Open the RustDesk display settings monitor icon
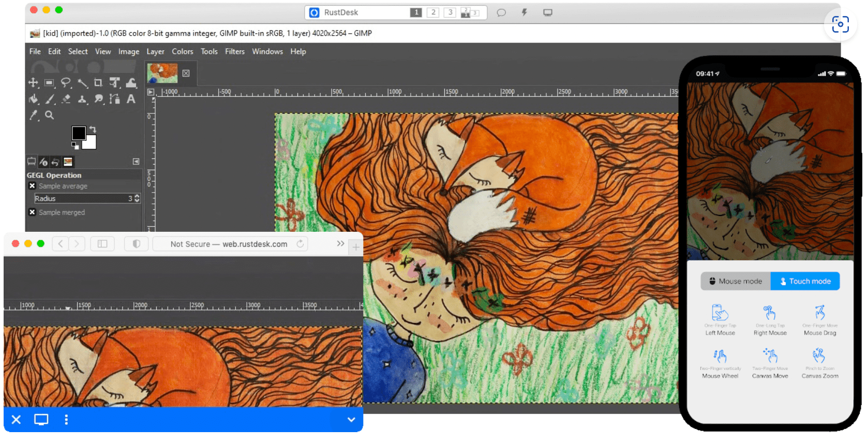The height and width of the screenshot is (443, 868). coord(548,12)
